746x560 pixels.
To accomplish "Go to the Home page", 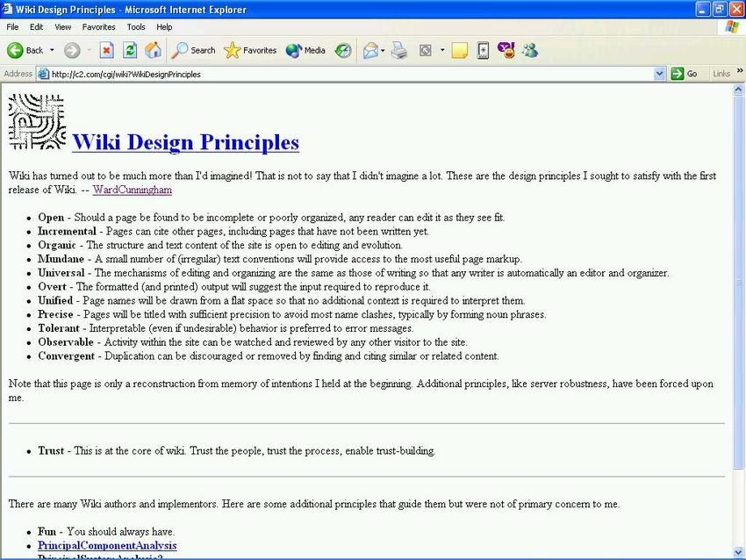I will coord(153,50).
